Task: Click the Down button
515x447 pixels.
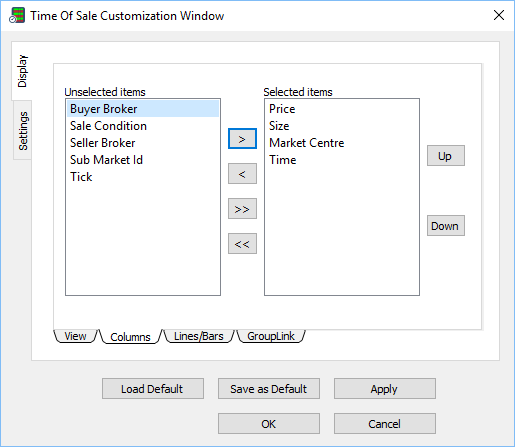Action: pyautogui.click(x=446, y=226)
